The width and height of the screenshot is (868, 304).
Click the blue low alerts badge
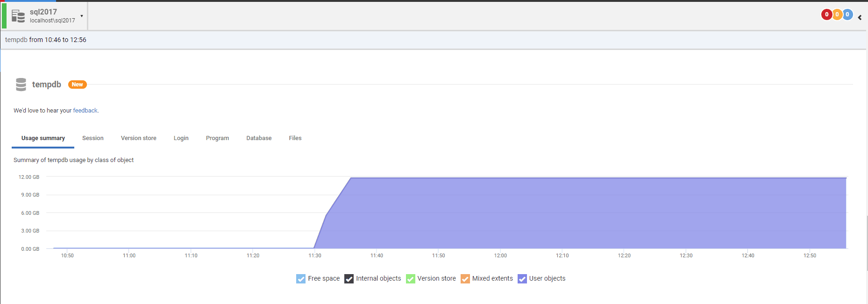point(847,14)
